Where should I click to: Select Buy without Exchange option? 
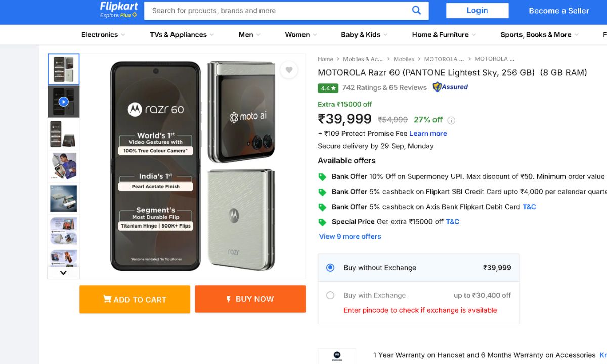tap(330, 268)
